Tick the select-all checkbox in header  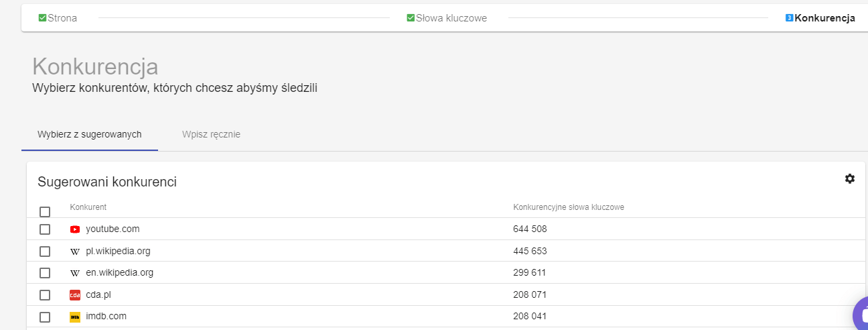pos(45,212)
